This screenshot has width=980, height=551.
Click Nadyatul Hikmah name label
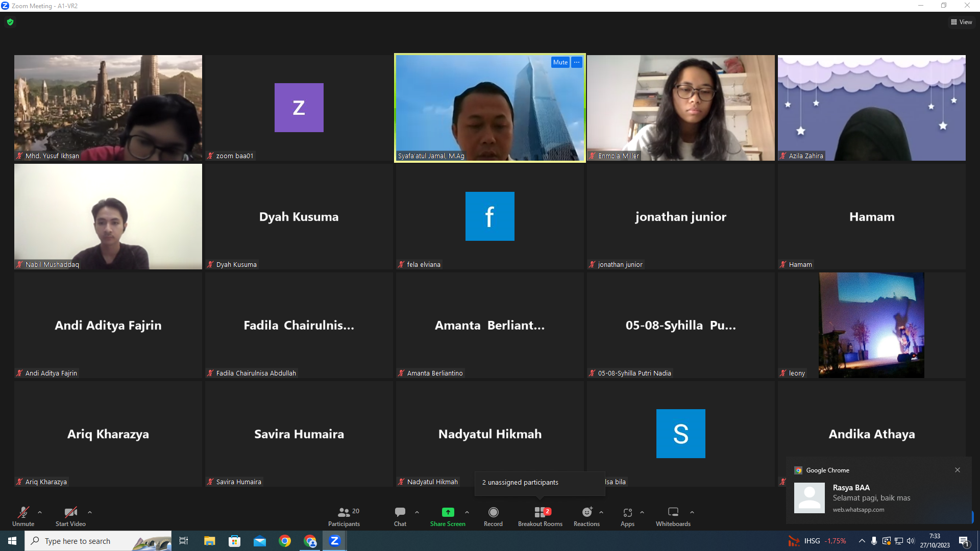pos(432,482)
